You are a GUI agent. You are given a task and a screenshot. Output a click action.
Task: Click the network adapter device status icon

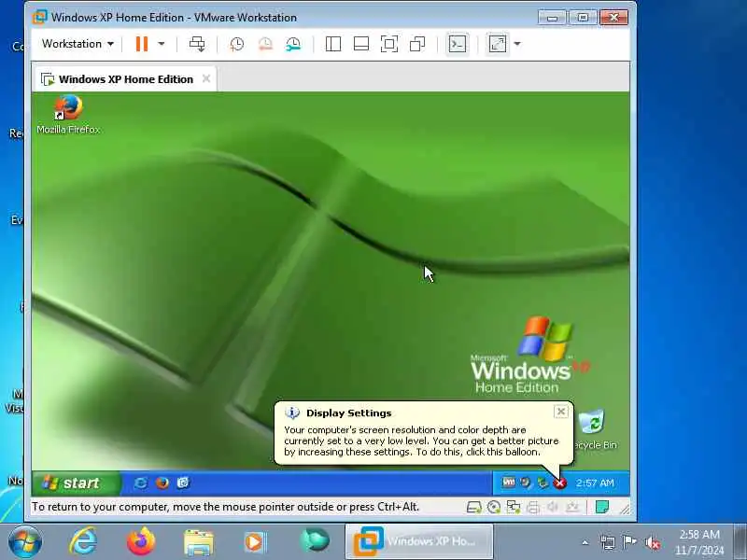click(x=514, y=508)
